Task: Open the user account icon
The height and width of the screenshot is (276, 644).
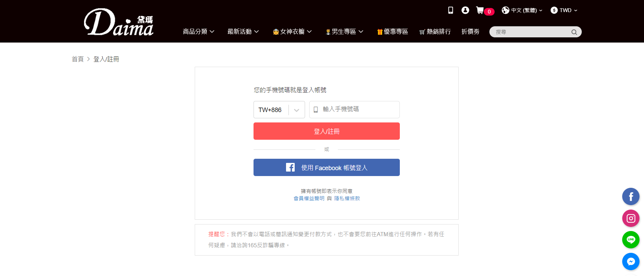Action: point(465,10)
